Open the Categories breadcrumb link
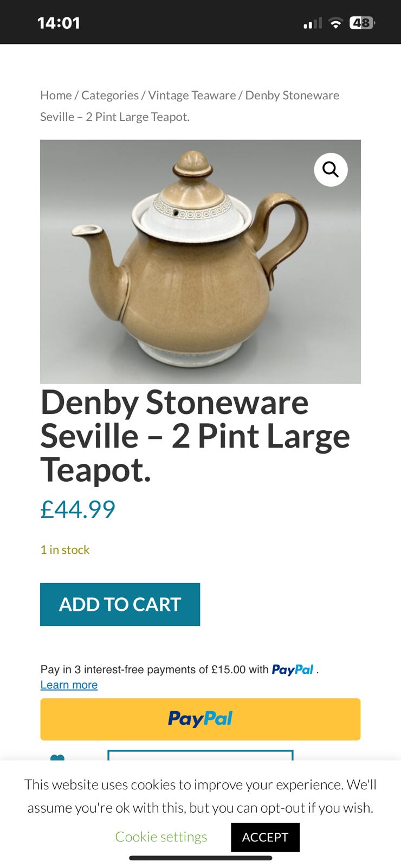 pyautogui.click(x=110, y=95)
